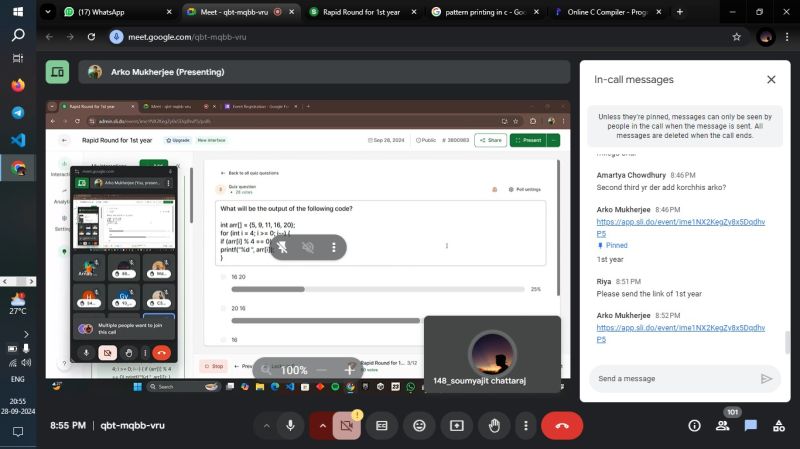Select the 148_soumyajit chattaraj video tile
Image resolution: width=800 pixels, height=449 pixels.
point(492,354)
